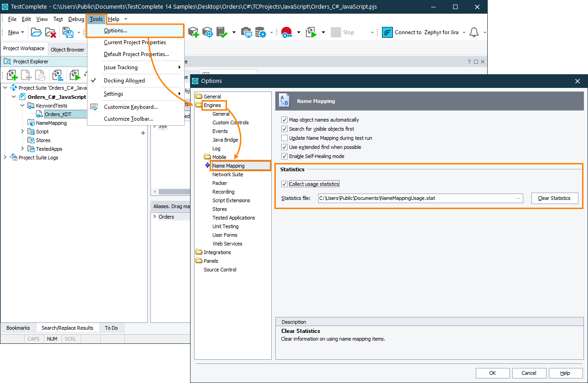Save the current file with the floppy icon
The width and height of the screenshot is (588, 383).
[68, 32]
